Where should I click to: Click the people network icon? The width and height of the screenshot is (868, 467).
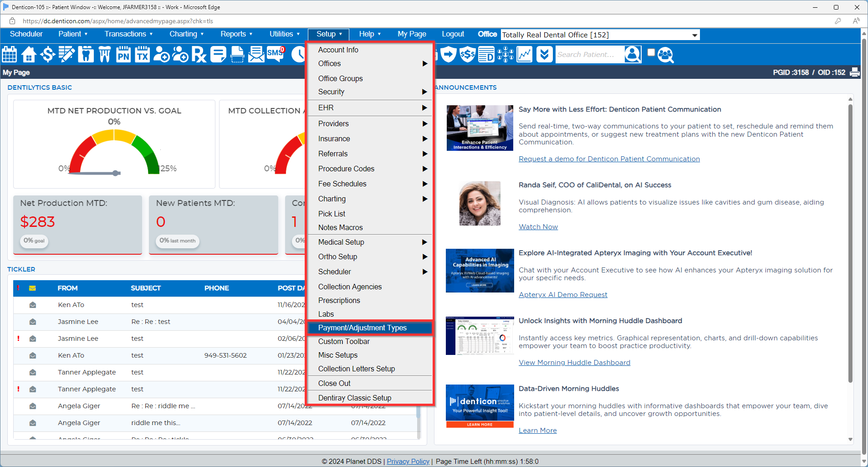click(x=505, y=55)
